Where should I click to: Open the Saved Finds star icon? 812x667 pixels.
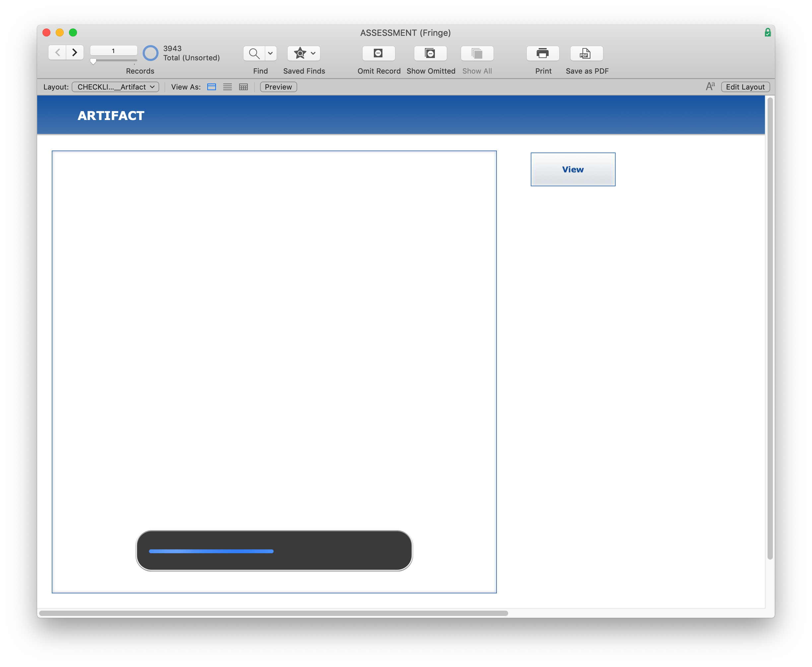[x=300, y=53]
